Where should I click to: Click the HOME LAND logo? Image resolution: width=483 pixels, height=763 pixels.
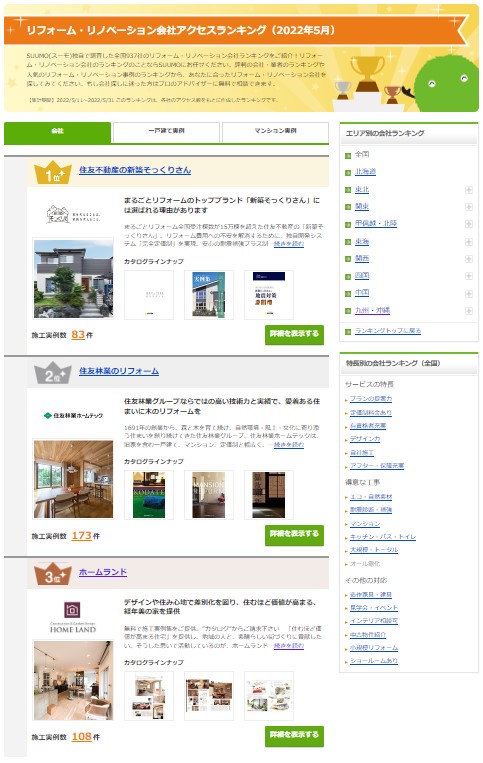[x=73, y=617]
